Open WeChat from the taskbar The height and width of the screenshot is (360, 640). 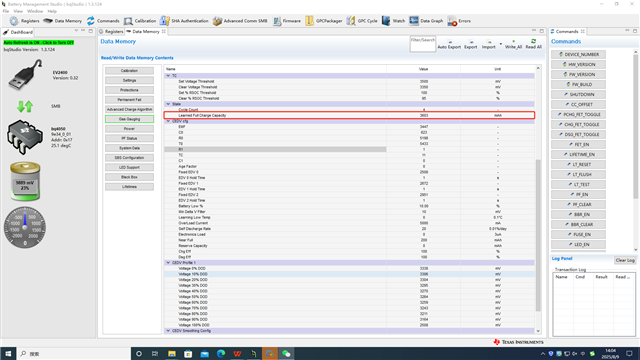click(286, 353)
